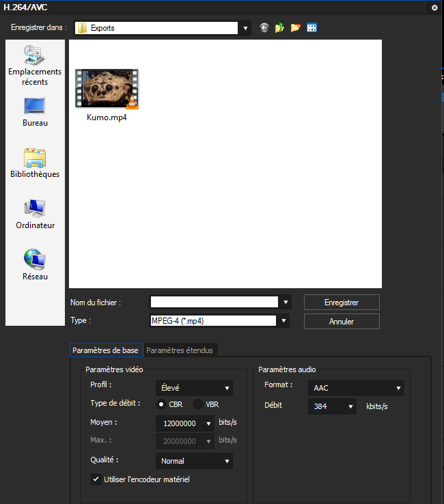Open the audio Débit 384 dropdown
Image resolution: width=444 pixels, height=504 pixels.
[332, 406]
